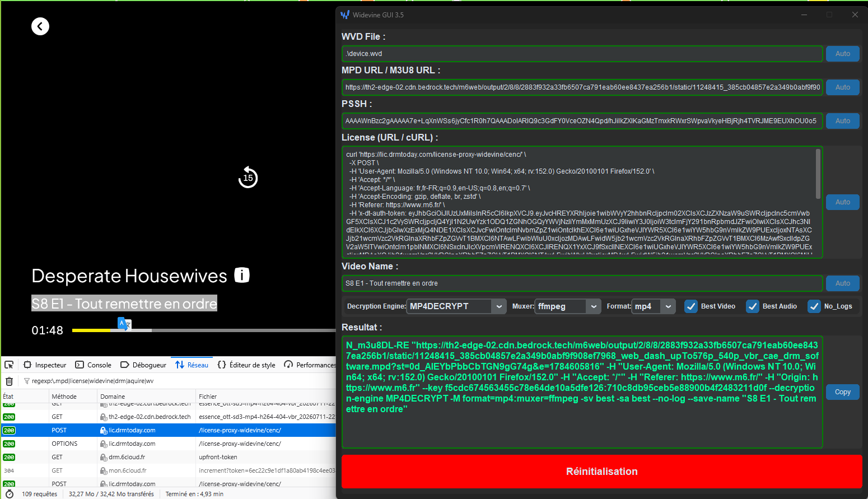868x499 pixels.
Task: Click the filter funnel icon in the network toolbar
Action: (x=26, y=381)
